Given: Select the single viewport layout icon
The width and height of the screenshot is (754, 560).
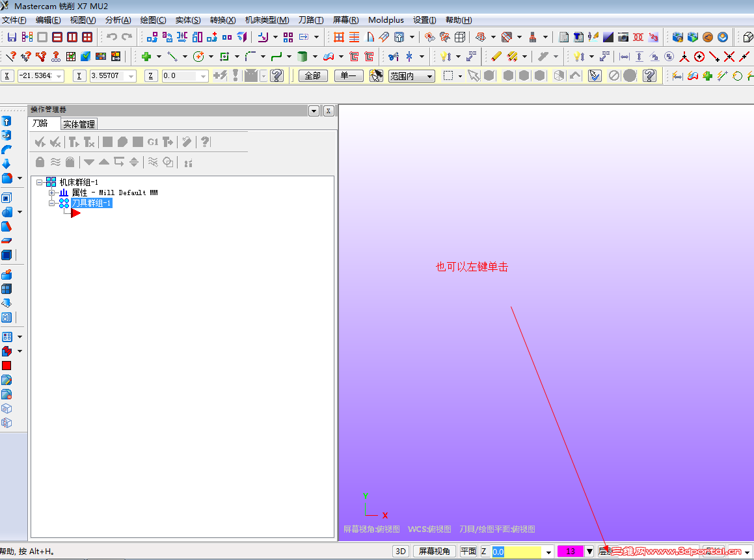Looking at the screenshot, I should pyautogui.click(x=42, y=37).
